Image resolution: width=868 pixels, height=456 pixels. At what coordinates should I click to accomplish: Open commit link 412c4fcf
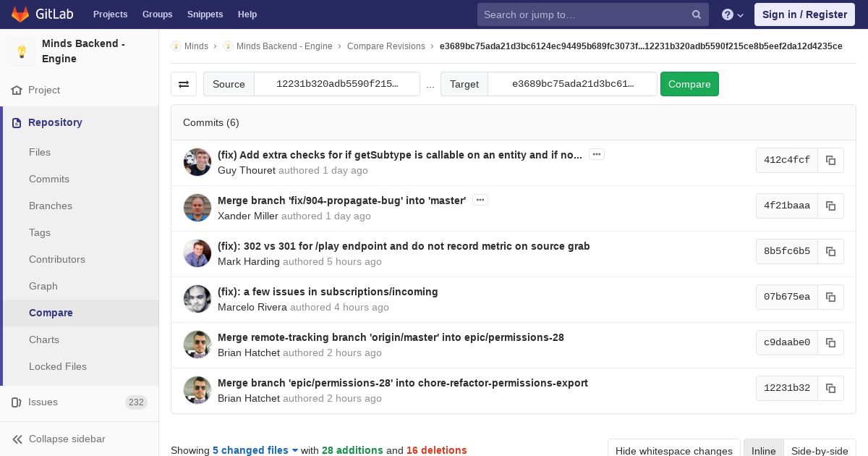click(x=787, y=161)
